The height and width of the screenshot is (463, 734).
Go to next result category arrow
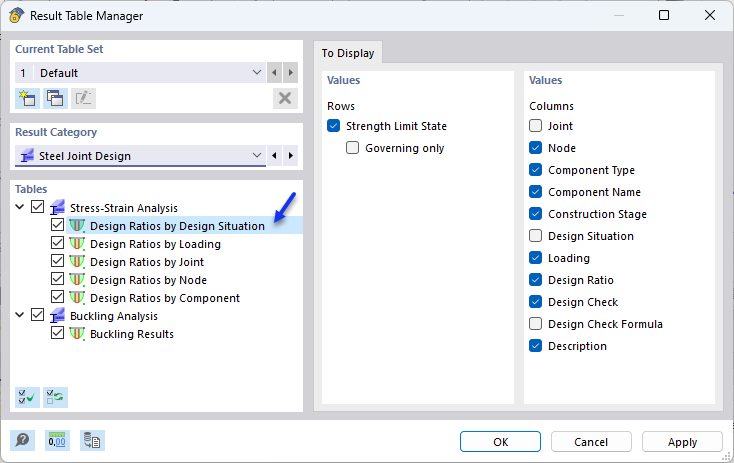click(x=291, y=156)
